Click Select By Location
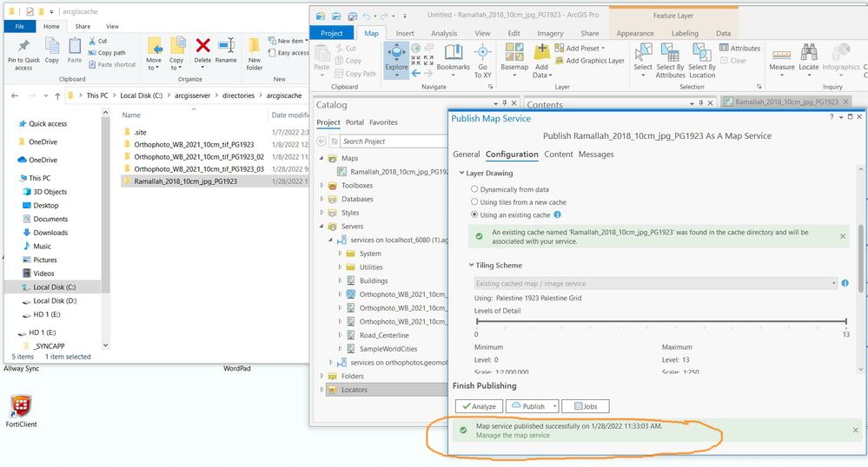 [702, 60]
